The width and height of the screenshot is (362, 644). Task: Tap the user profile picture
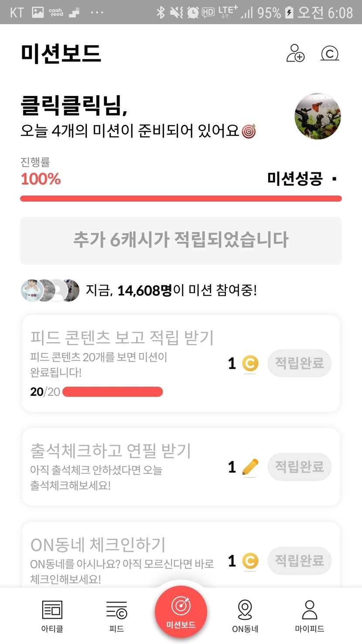click(318, 116)
